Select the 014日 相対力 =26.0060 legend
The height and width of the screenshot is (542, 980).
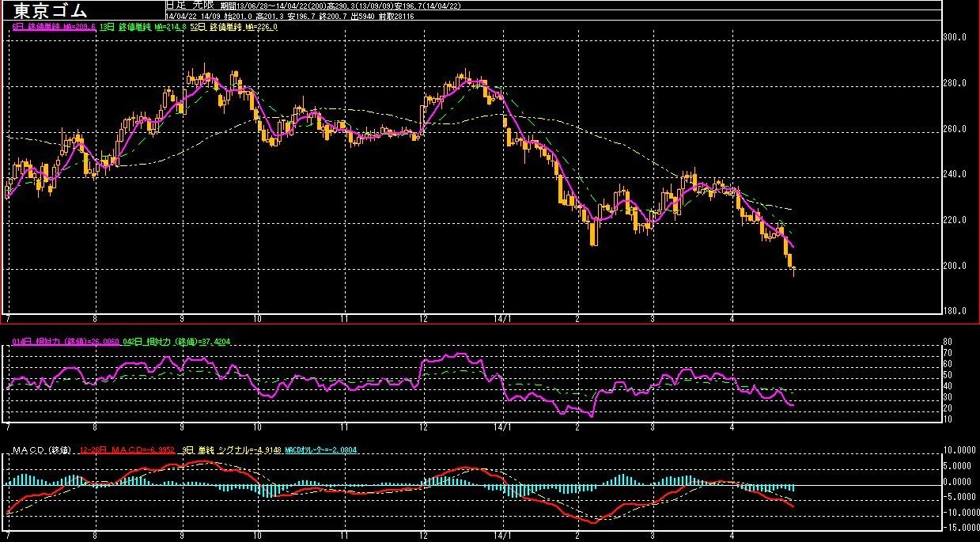click(x=66, y=341)
